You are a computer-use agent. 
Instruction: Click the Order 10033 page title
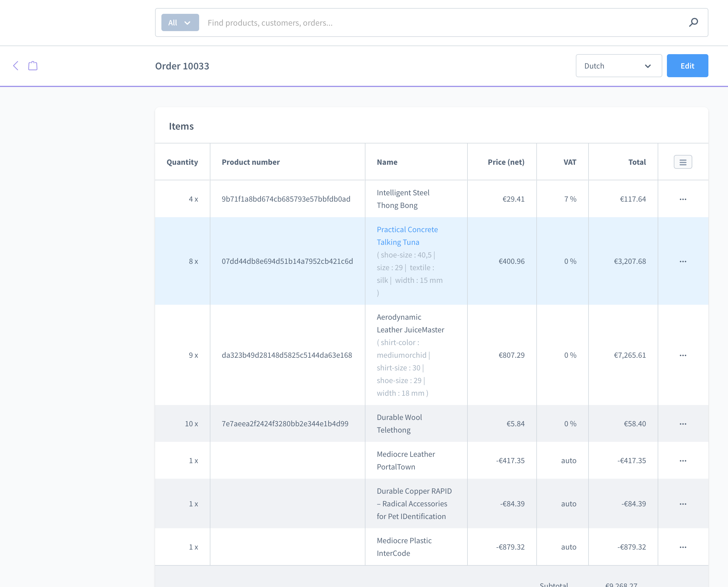[182, 66]
